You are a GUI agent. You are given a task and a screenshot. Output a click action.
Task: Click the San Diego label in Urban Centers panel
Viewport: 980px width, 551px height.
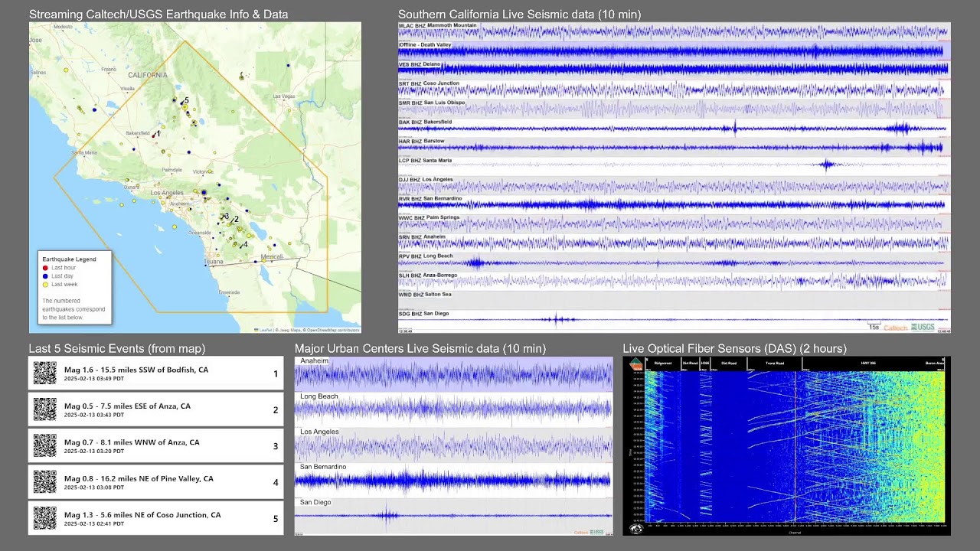pos(316,503)
